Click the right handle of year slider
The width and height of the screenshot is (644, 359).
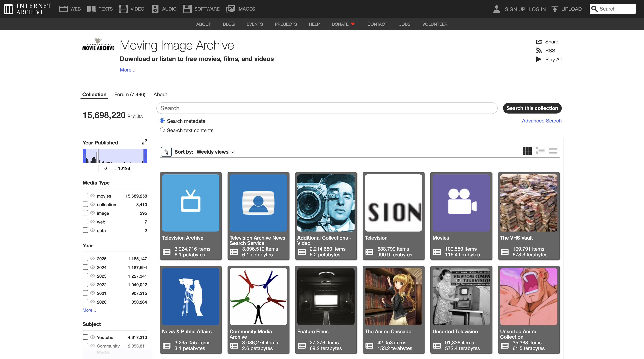tap(145, 156)
